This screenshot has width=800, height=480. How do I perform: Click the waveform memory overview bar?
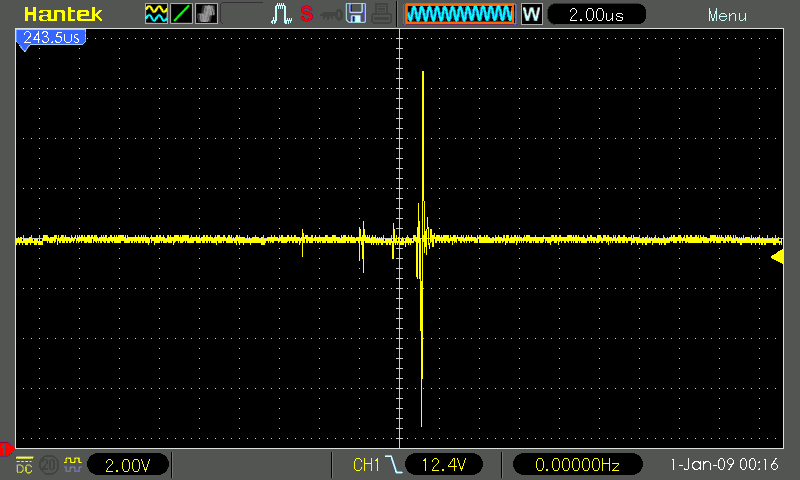pos(460,14)
